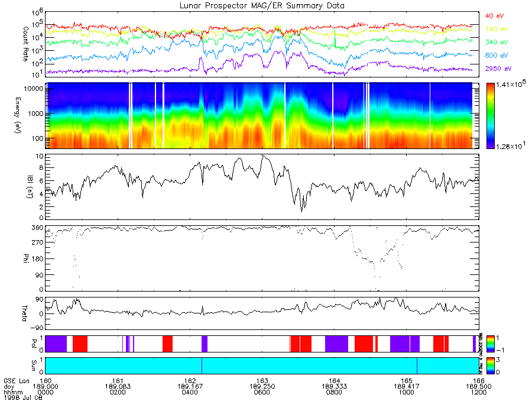Click the 'Theta' axis label
Screen dimensions: 532x414
(x=24, y=313)
